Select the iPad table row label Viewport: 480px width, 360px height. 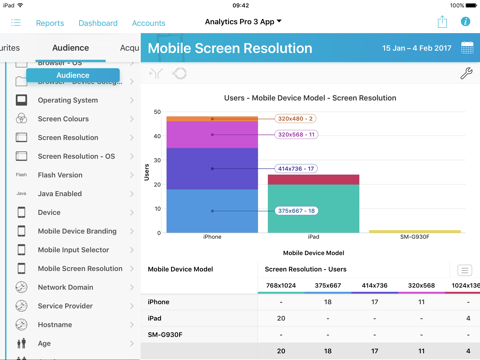pos(154,318)
